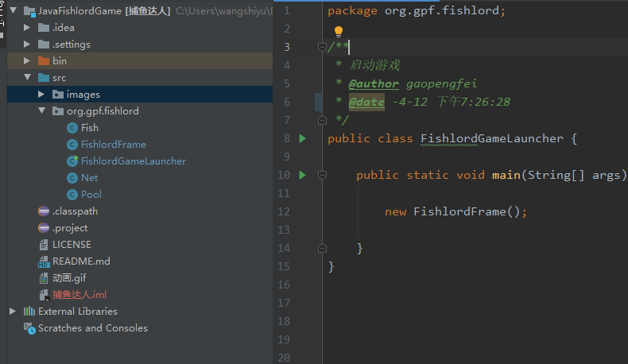This screenshot has height=364, width=628.
Task: Click the orange bin folder icon
Action: (44, 61)
